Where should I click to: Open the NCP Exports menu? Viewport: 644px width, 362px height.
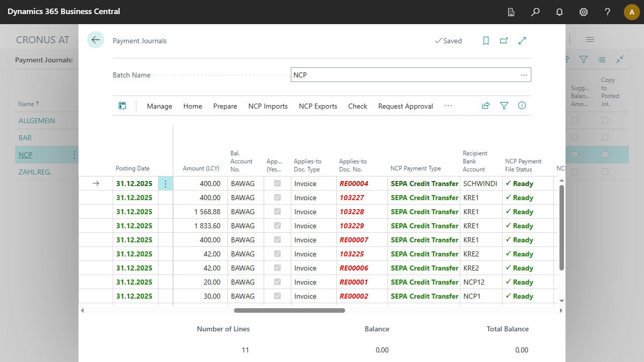318,106
